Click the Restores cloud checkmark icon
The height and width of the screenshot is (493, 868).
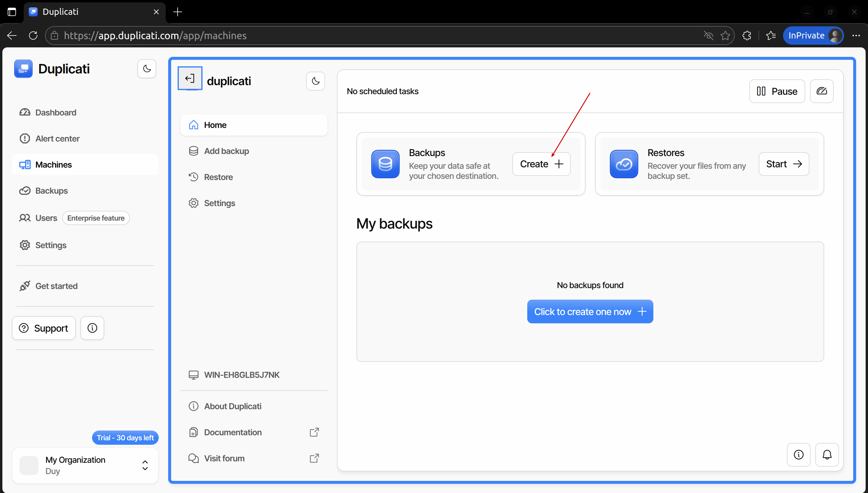click(x=623, y=164)
